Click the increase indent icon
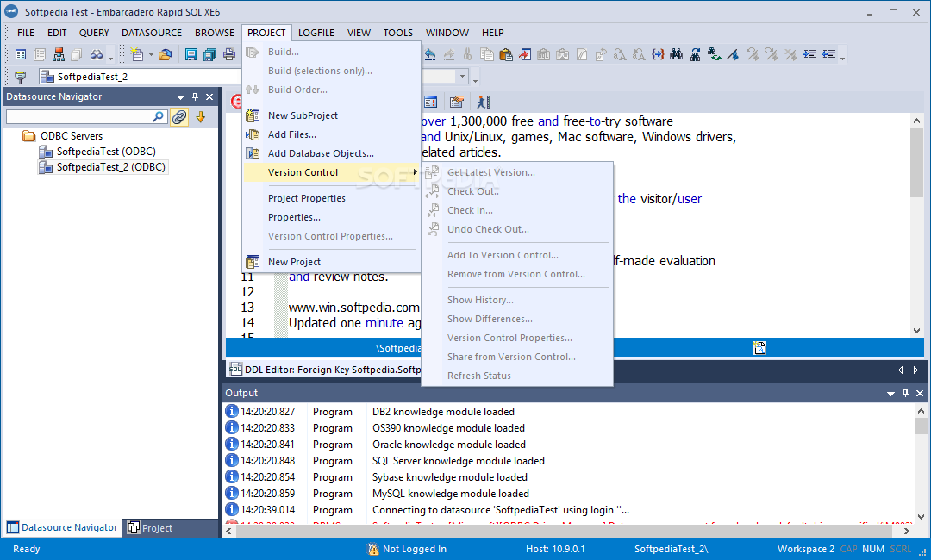931x560 pixels. click(809, 55)
